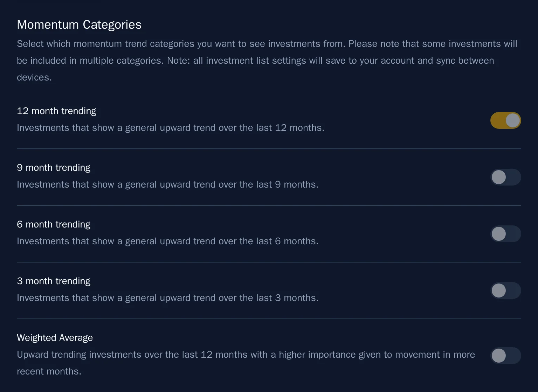This screenshot has width=538, height=392.
Task: Switch on Weighted Average category
Action: (505, 356)
